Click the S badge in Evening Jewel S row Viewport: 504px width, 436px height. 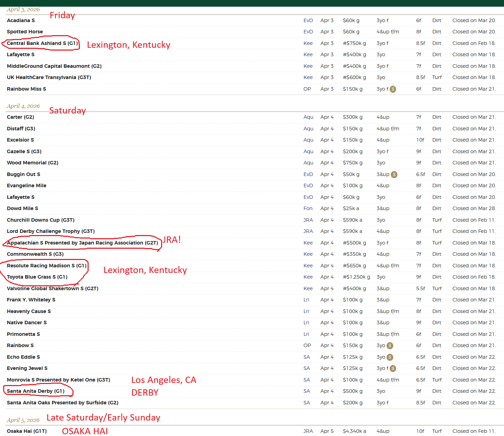[x=393, y=369]
